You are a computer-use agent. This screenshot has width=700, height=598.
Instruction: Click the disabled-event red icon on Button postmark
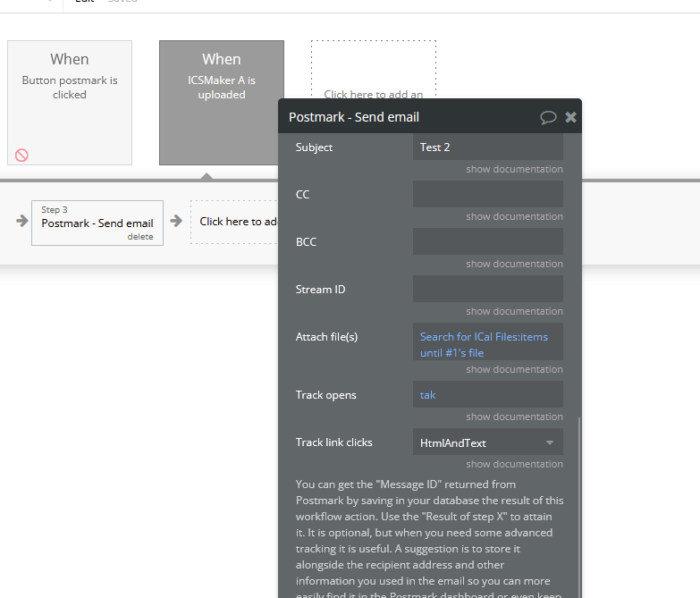[21, 156]
